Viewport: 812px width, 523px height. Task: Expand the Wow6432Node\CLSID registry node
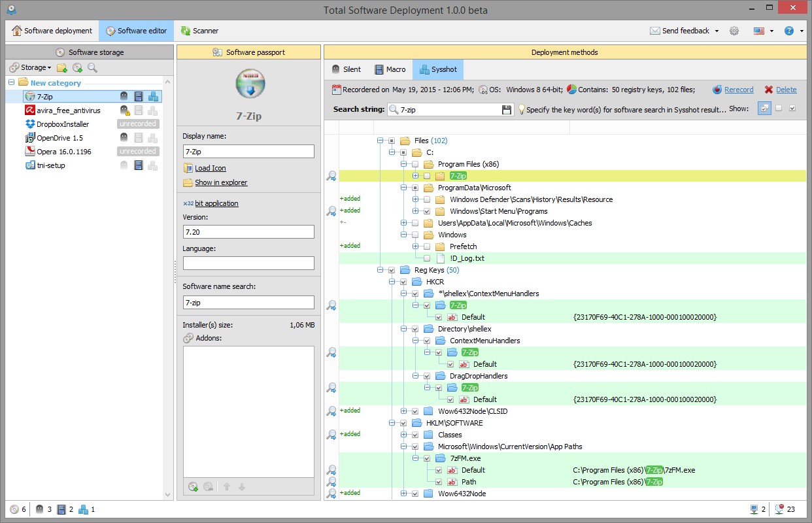click(403, 411)
